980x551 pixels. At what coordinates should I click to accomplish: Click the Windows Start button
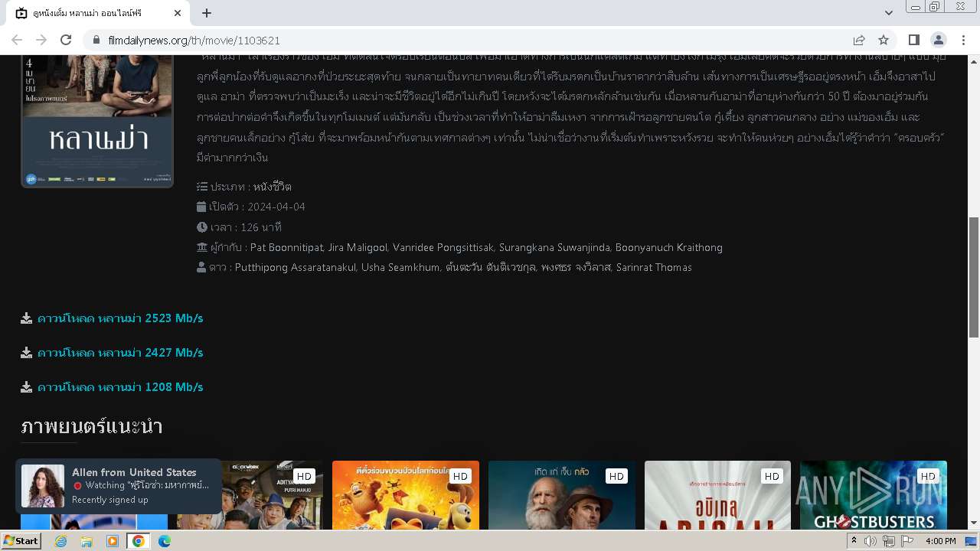[21, 541]
